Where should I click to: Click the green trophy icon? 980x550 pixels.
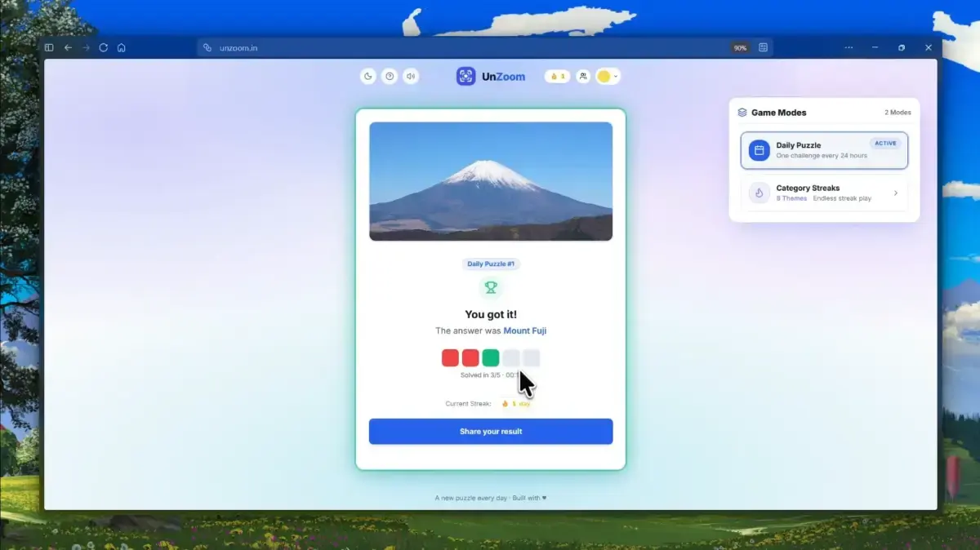coord(491,287)
